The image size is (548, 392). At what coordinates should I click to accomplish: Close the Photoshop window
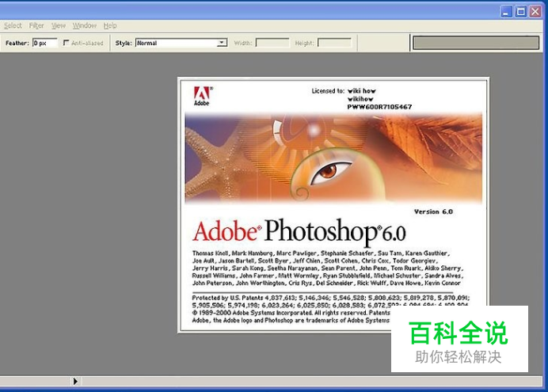click(x=535, y=12)
